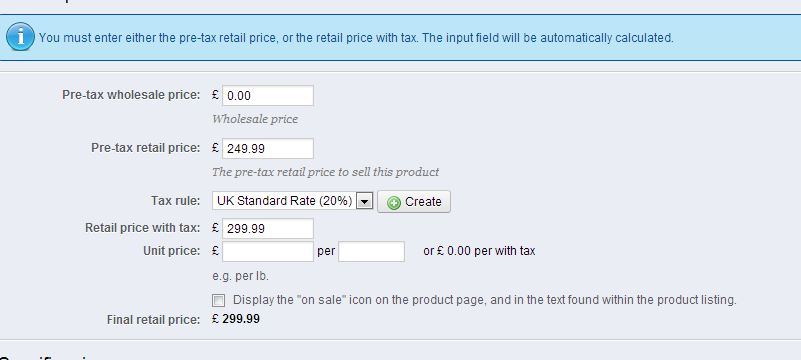Open the Tax rule dropdown arrow
This screenshot has width=801, height=360.
coord(364,201)
